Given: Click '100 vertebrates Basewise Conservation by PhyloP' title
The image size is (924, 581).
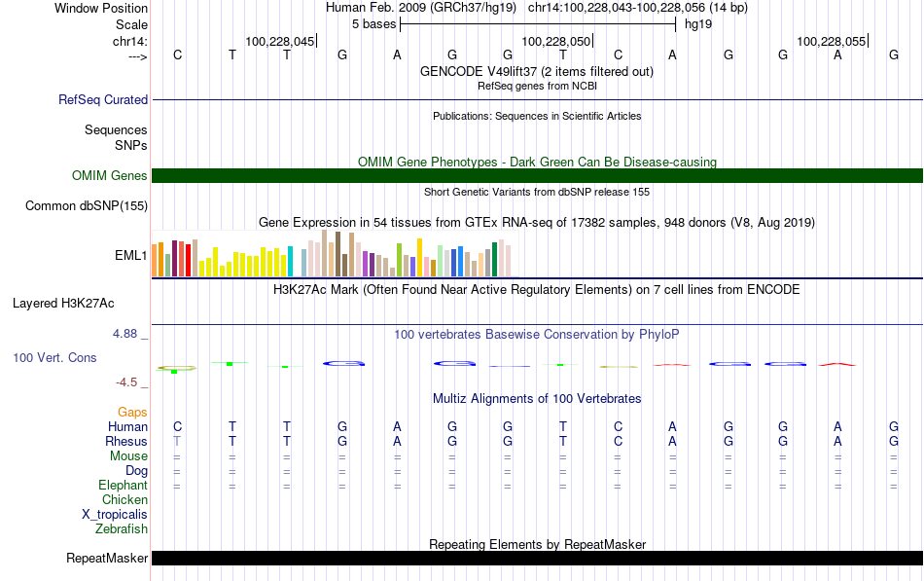Looking at the screenshot, I should tap(537, 335).
